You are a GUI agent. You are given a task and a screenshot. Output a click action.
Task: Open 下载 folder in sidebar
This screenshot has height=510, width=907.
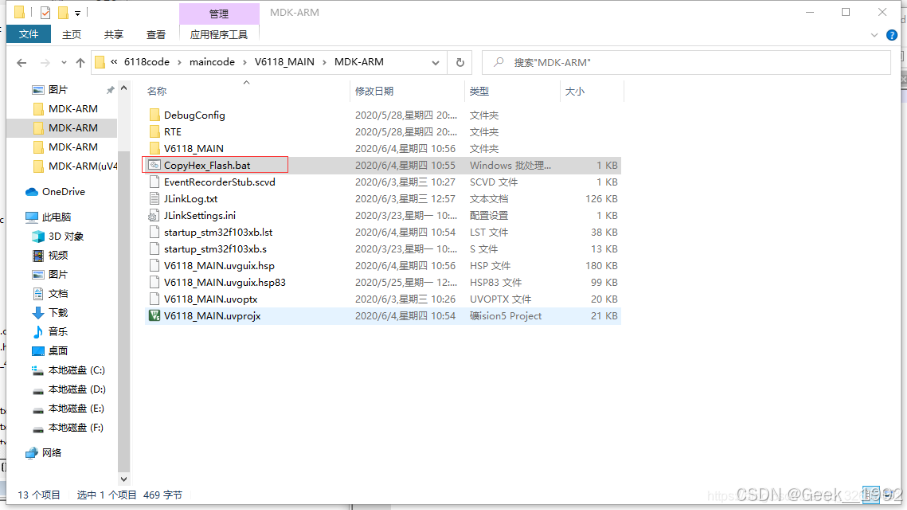[x=58, y=313]
